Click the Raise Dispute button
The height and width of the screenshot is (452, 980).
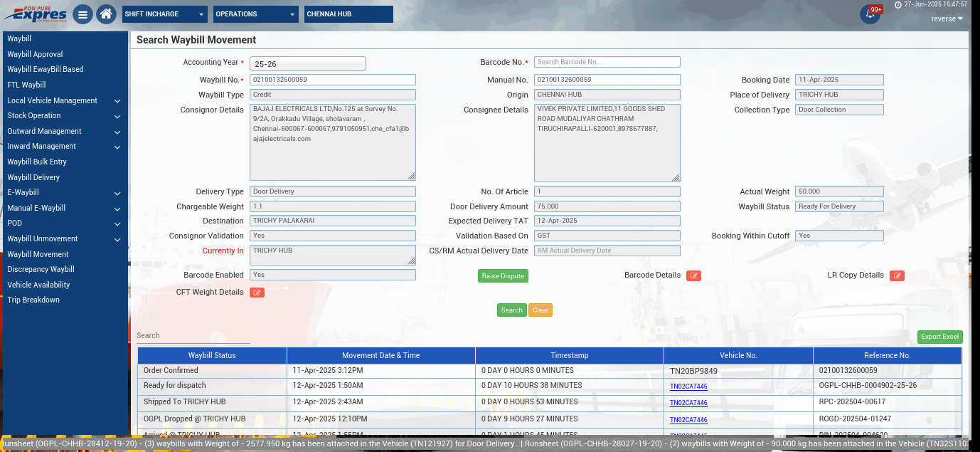[503, 275]
